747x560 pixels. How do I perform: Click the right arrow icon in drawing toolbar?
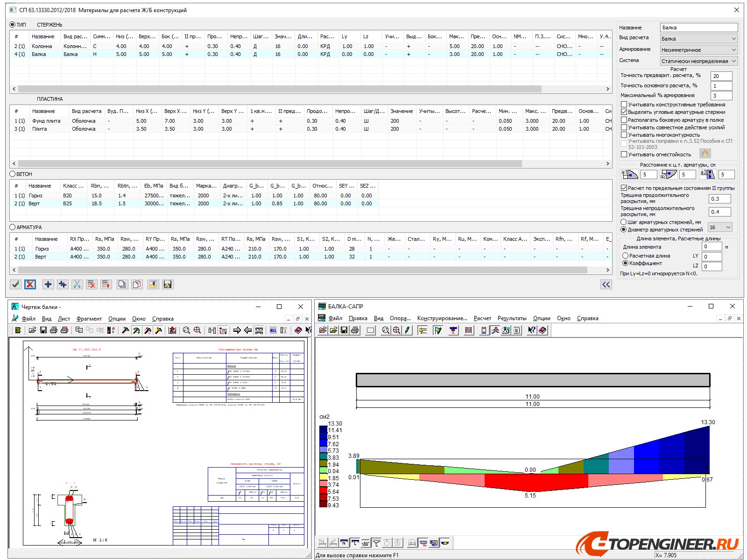(237, 330)
